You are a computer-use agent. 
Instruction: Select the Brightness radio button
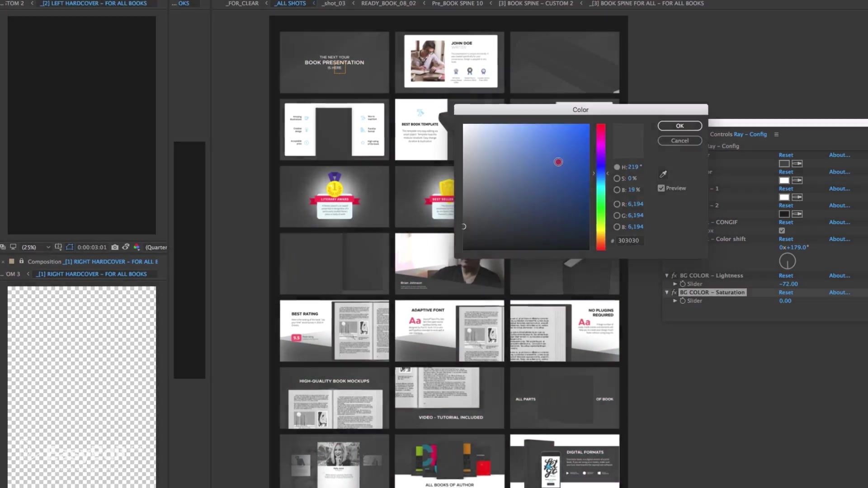click(x=617, y=189)
